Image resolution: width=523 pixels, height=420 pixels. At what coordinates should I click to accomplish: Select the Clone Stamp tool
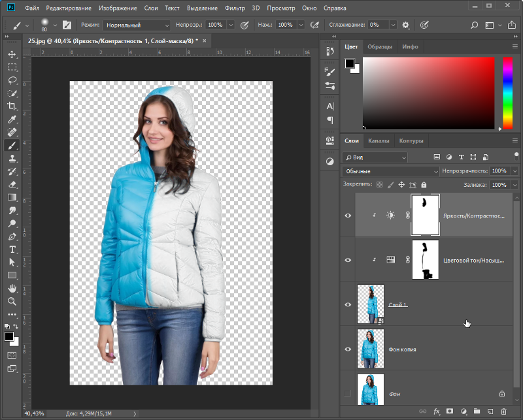coord(12,158)
